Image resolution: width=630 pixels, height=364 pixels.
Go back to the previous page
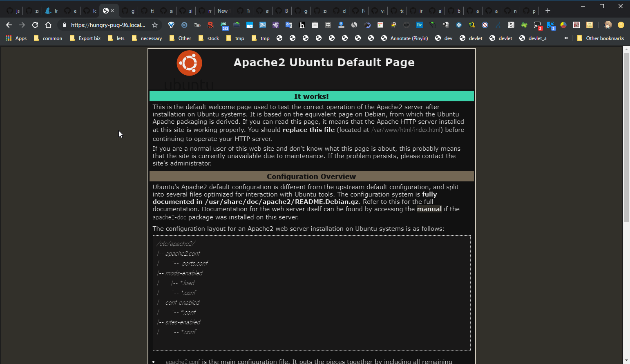(9, 25)
